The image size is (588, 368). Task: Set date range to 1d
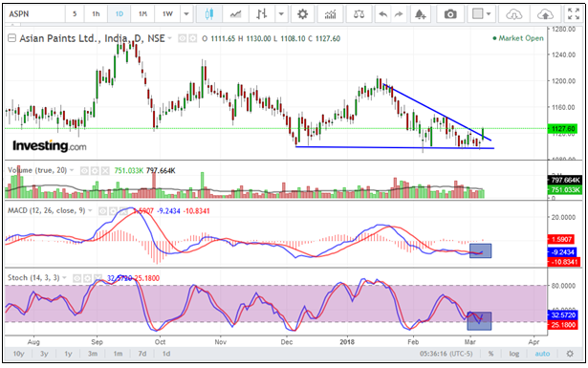click(166, 354)
